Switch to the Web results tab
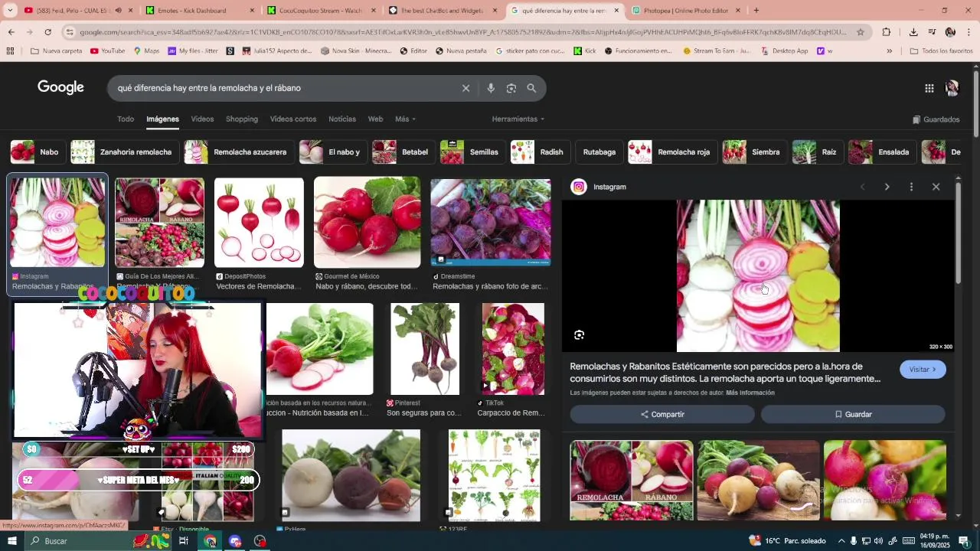Screen dimensions: 980x551 click(x=375, y=119)
